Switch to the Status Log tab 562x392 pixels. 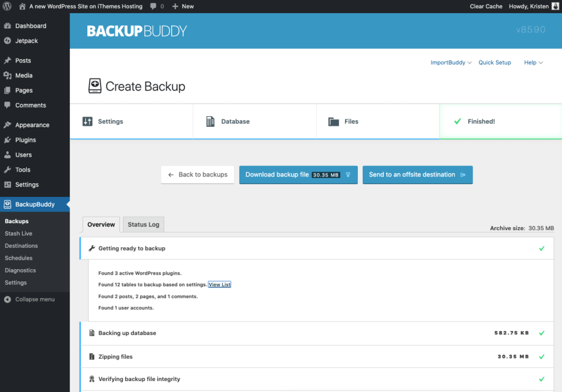click(x=143, y=224)
